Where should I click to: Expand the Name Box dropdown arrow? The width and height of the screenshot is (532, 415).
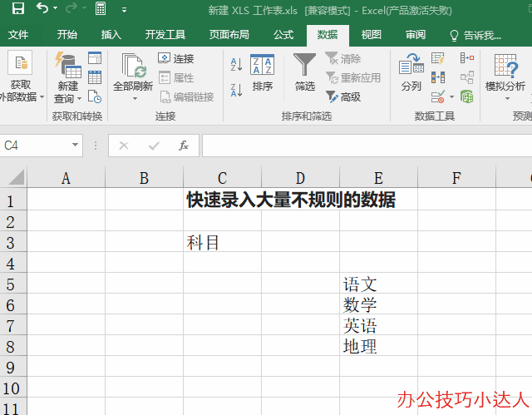75,146
